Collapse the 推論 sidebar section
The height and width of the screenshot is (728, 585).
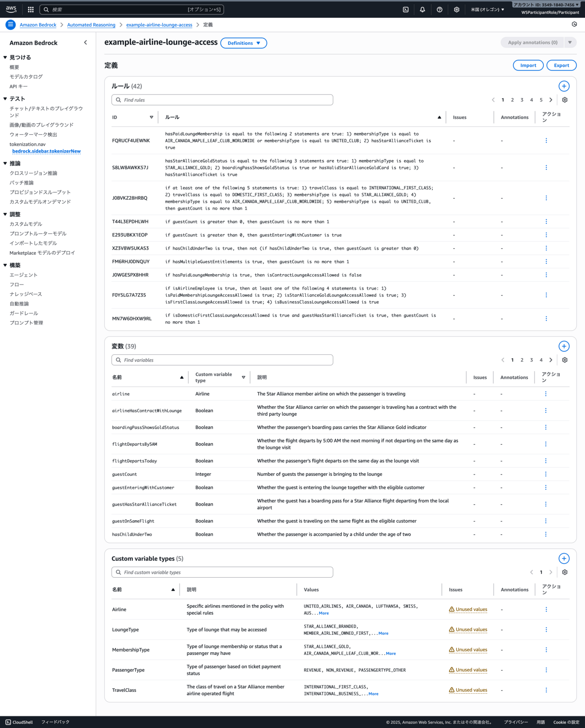pos(5,164)
